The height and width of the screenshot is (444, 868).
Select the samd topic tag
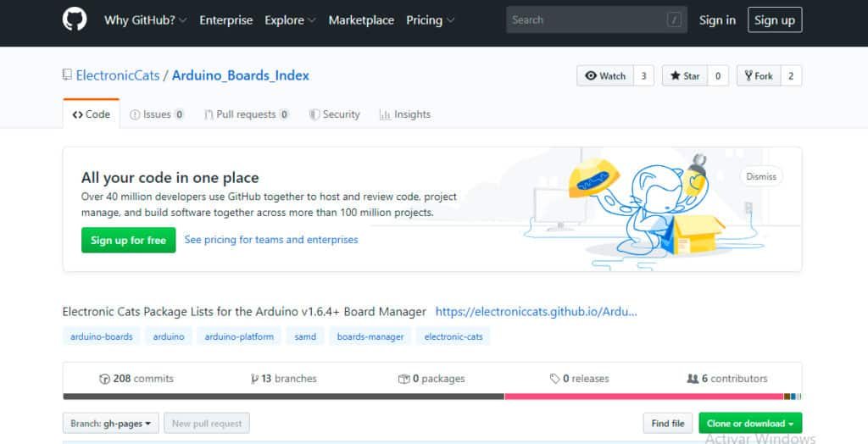coord(305,336)
